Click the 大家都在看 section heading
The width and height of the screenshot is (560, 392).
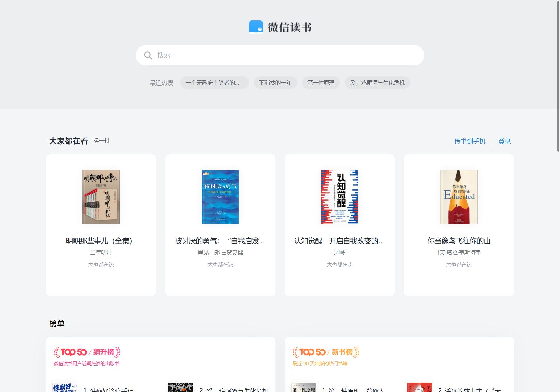click(69, 141)
